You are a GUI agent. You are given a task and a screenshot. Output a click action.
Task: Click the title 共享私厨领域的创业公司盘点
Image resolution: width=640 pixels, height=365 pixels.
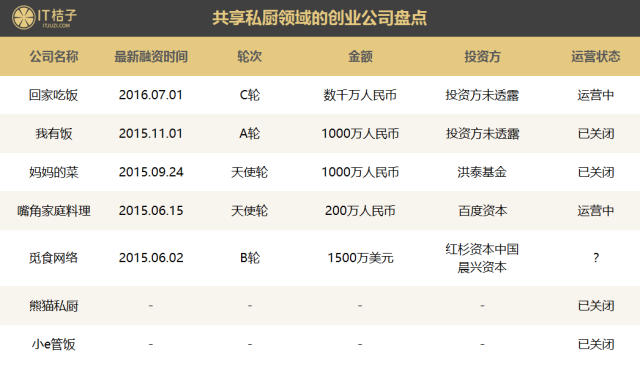tap(319, 18)
